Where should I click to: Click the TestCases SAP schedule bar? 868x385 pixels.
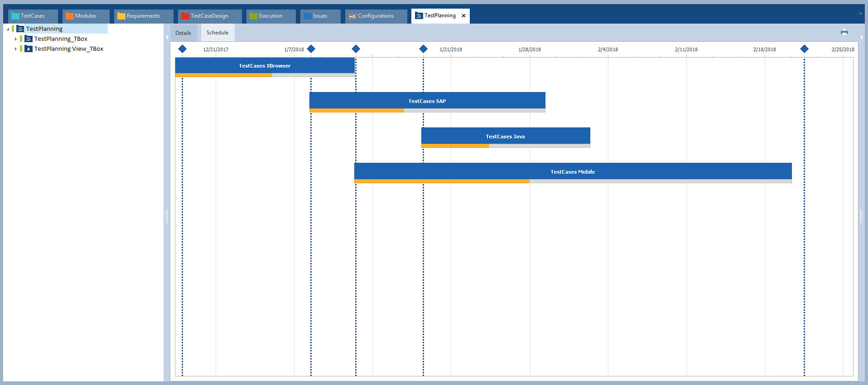[427, 101]
